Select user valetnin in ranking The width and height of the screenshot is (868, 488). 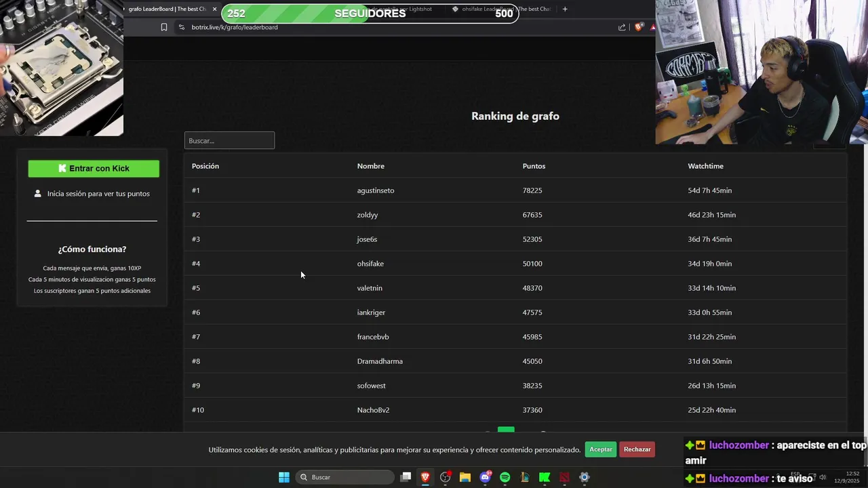pos(370,288)
